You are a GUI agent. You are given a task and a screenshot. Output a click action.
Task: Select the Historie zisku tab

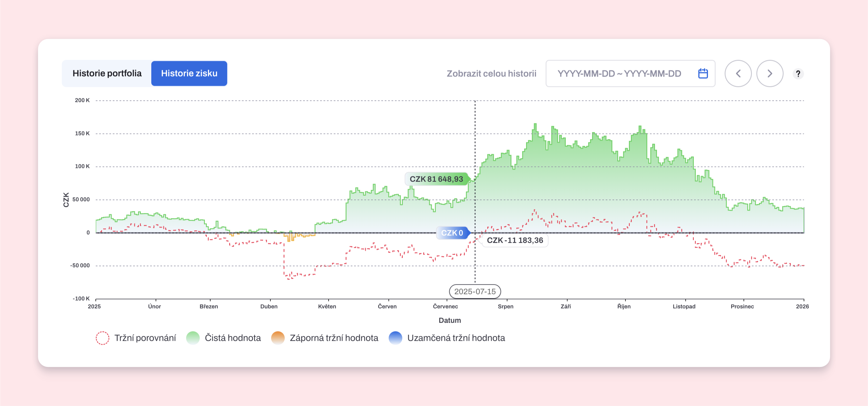(x=189, y=73)
